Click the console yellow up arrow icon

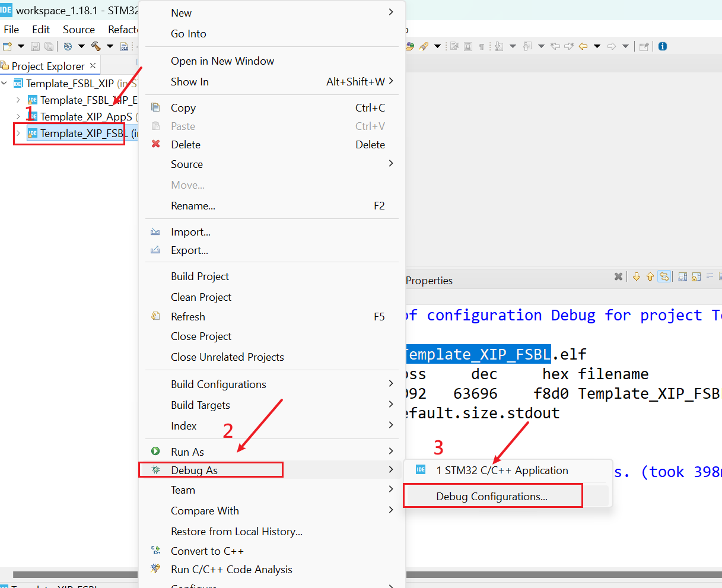[x=650, y=276]
